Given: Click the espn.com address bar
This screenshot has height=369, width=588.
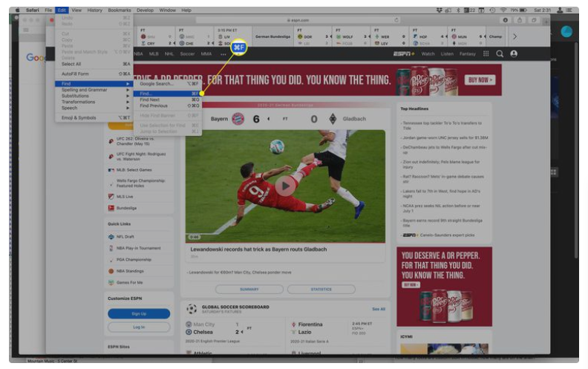Looking at the screenshot, I should point(298,20).
